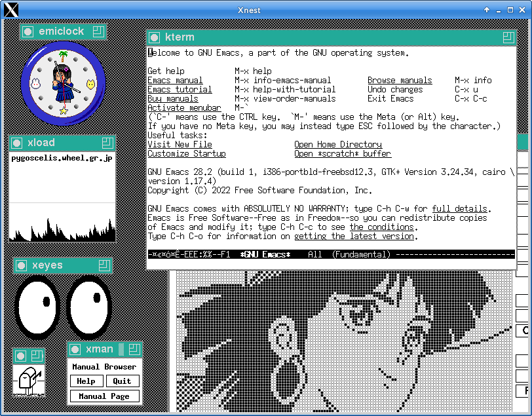Open the Browse manuals link

400,81
